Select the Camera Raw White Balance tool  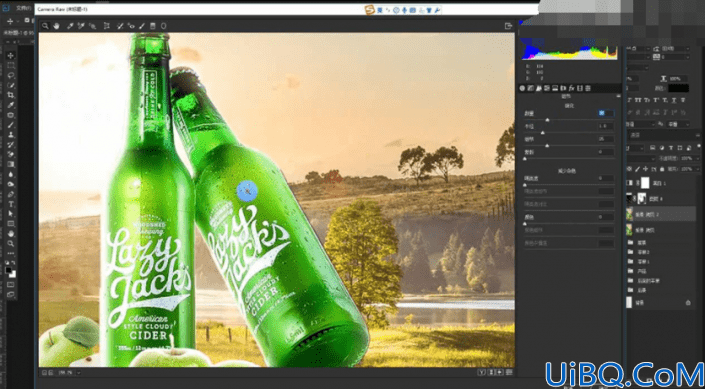tap(70, 26)
